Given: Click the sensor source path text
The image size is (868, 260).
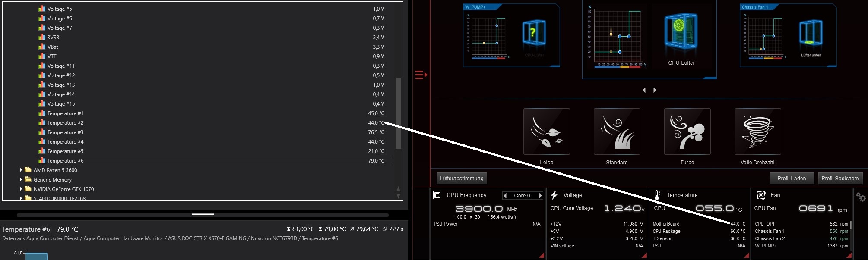Looking at the screenshot, I should [x=170, y=238].
